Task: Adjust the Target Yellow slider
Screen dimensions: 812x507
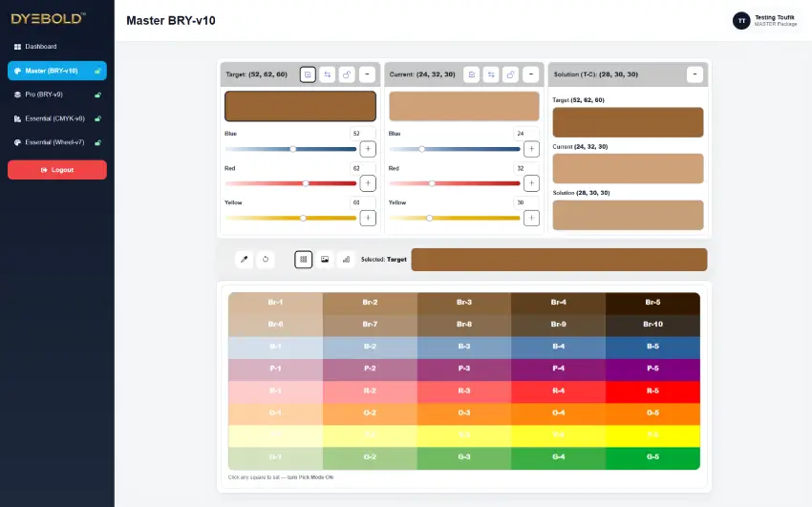Action: 290,218
